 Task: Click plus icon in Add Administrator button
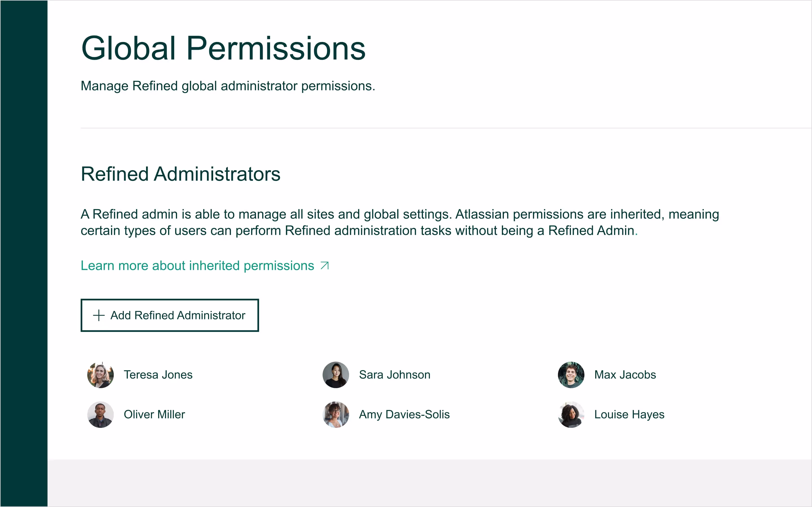(99, 315)
